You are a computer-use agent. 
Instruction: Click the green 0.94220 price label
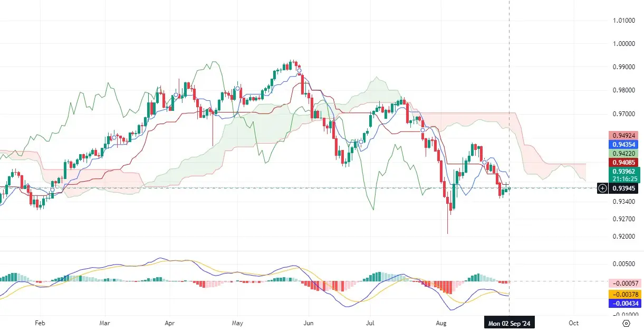click(624, 153)
